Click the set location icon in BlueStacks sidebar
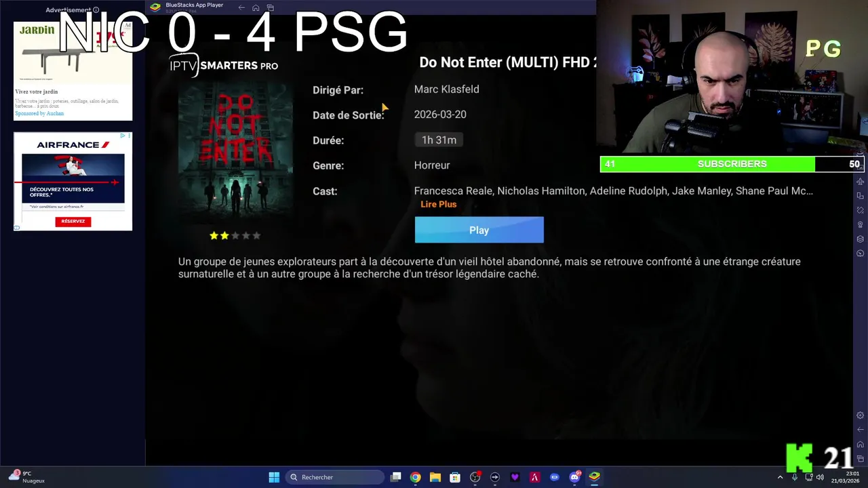 pos(861,224)
